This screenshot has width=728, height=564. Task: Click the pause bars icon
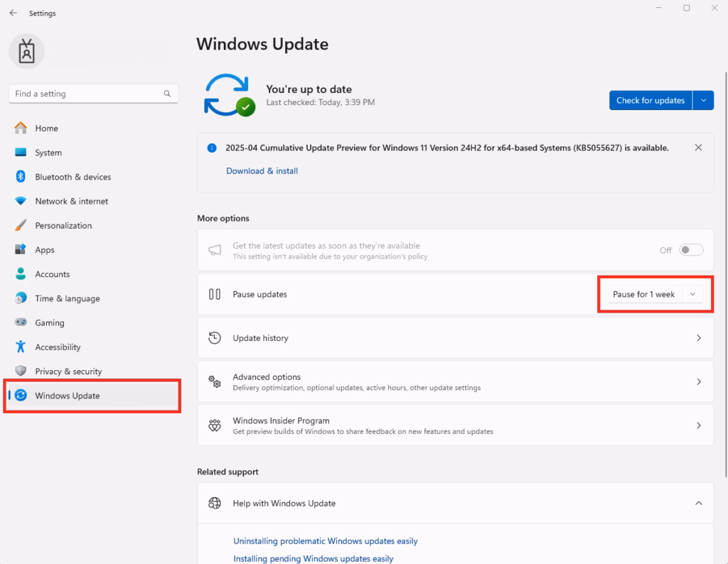(x=215, y=294)
